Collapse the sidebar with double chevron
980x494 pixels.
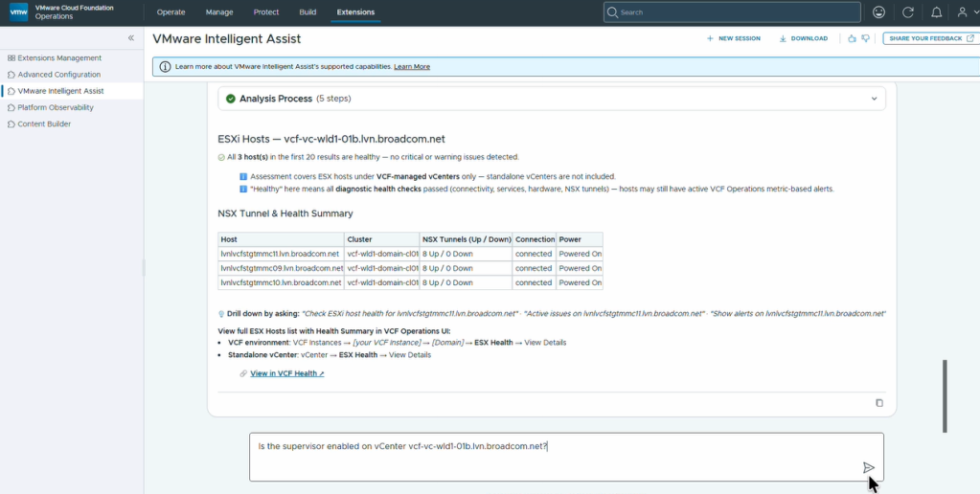(131, 38)
